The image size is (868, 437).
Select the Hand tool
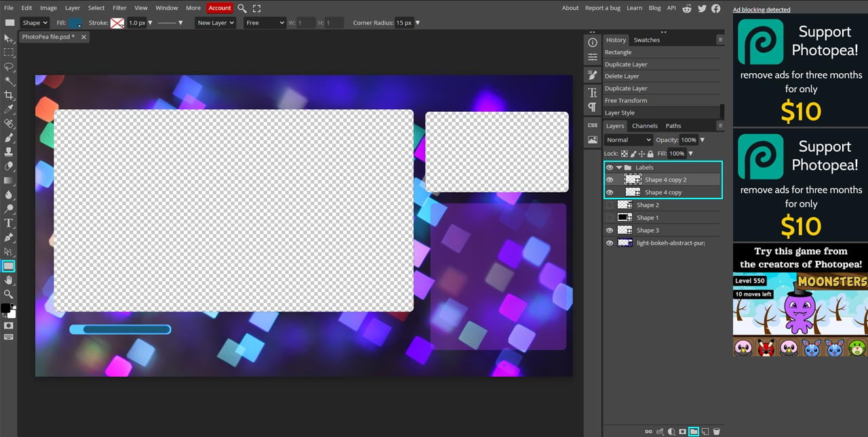tap(9, 280)
